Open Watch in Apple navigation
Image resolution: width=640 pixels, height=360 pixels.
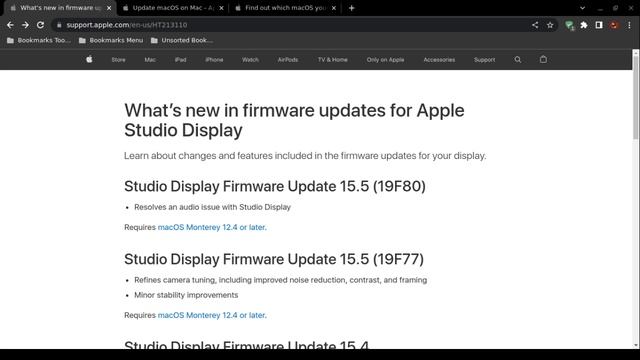tap(250, 60)
